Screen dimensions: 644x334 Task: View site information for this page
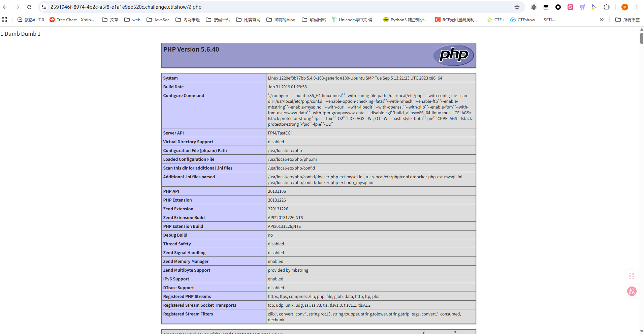(x=44, y=7)
